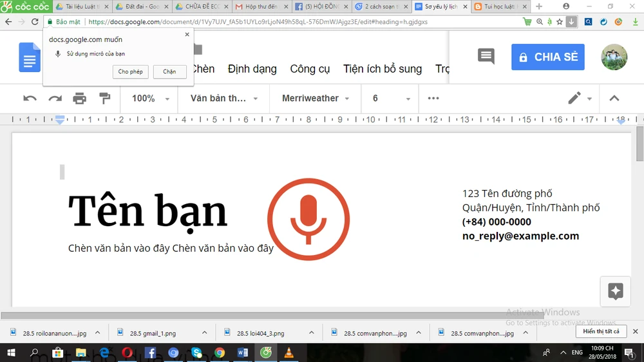Click Chặn to block microphone access

tap(169, 71)
